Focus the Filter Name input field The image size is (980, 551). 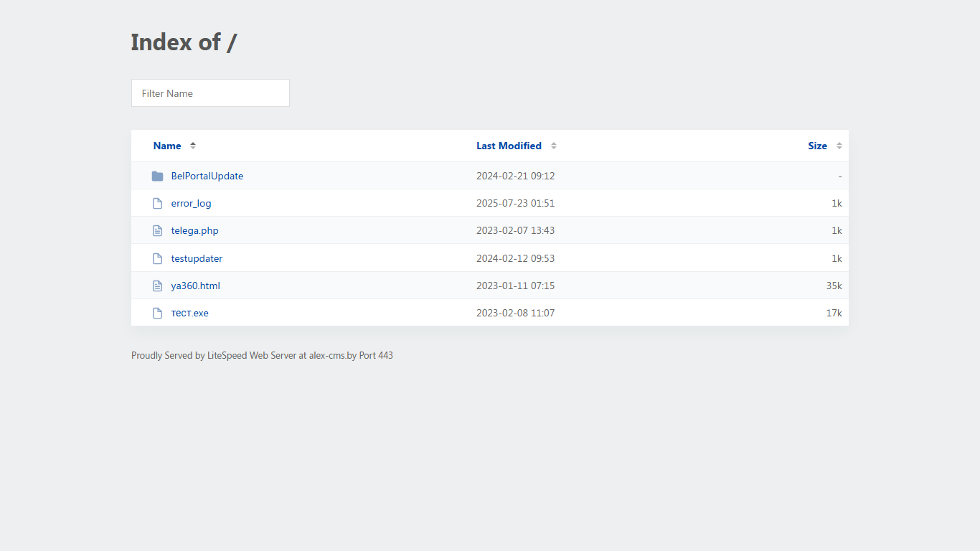click(x=210, y=93)
